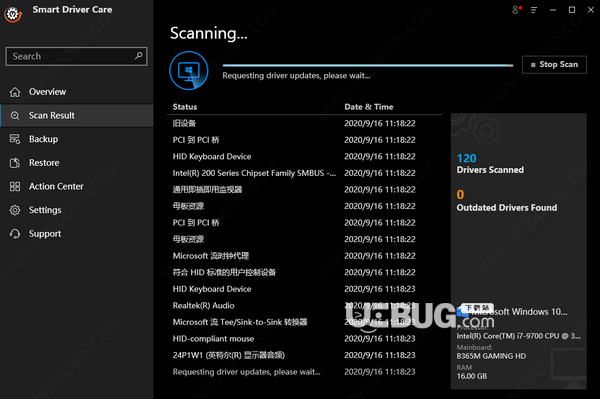600x399 pixels.
Task: Select the Realtek(R) Audio row
Action: (x=304, y=306)
